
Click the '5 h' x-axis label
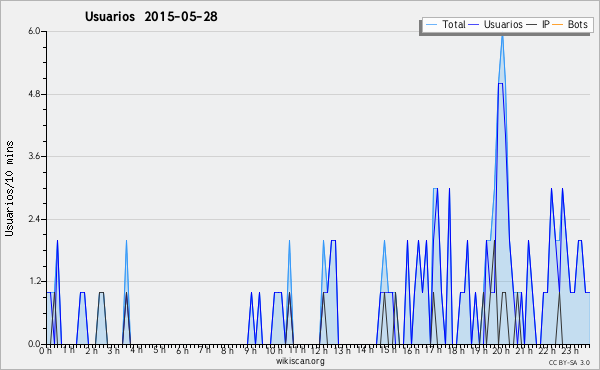click(159, 350)
